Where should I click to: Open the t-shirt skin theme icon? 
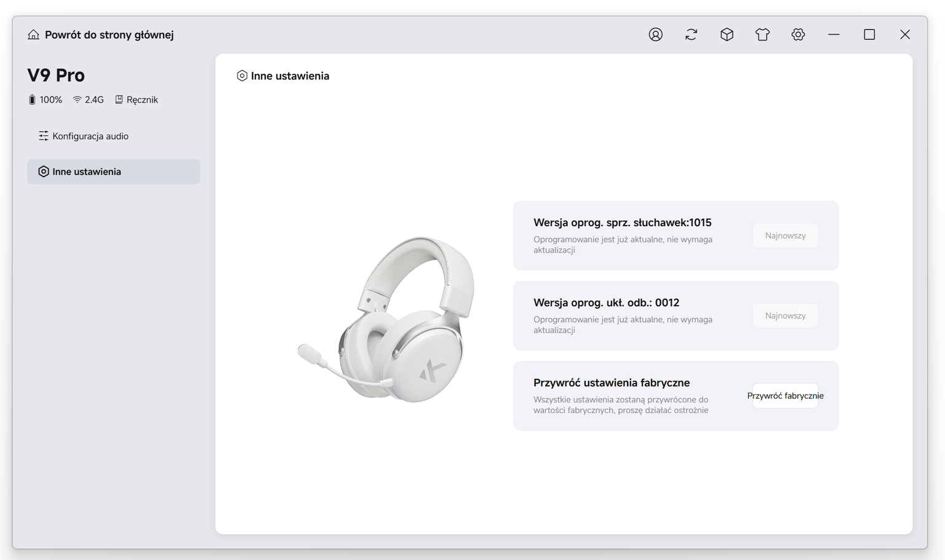762,34
